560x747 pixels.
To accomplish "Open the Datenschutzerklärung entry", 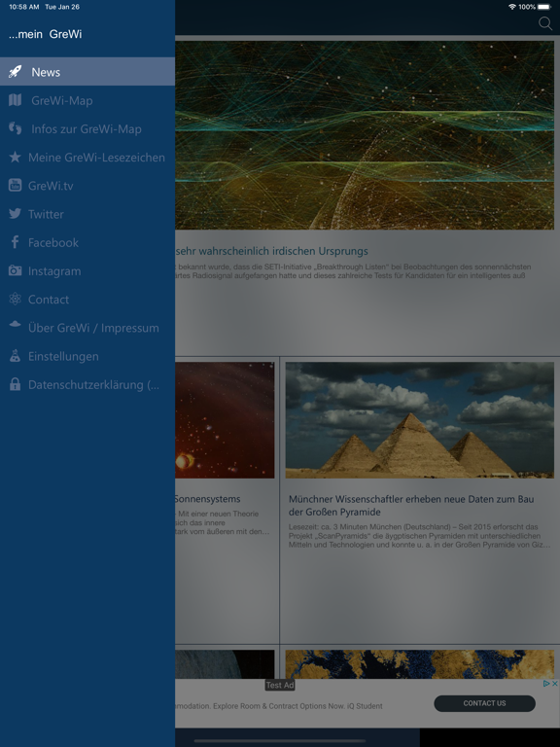I will (x=87, y=384).
